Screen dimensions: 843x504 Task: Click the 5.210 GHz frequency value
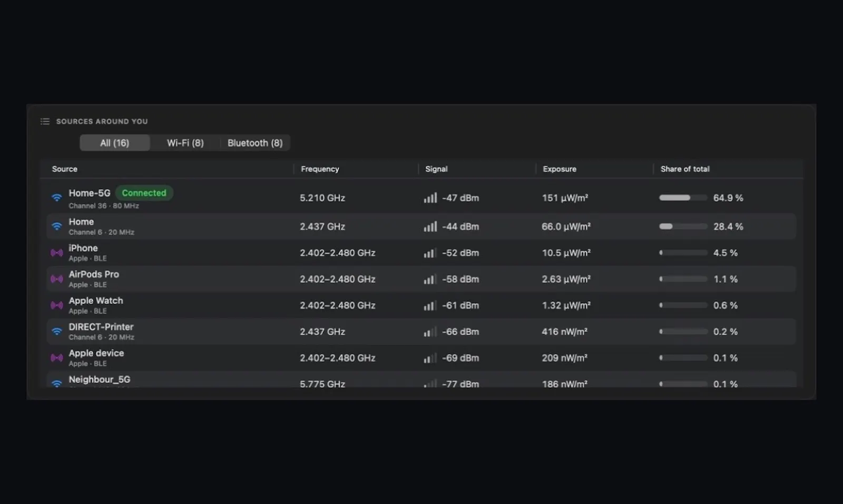coord(322,198)
